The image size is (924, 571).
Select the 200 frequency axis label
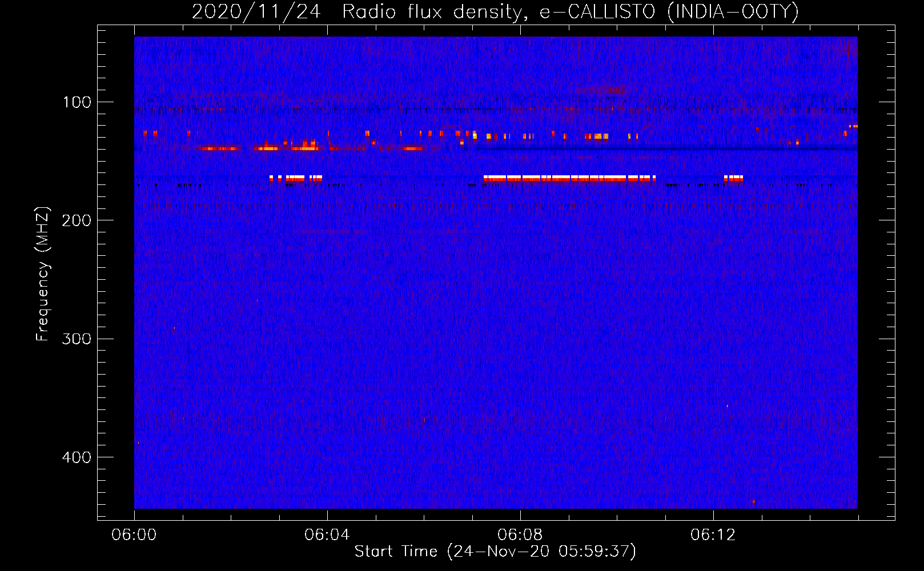pyautogui.click(x=77, y=220)
